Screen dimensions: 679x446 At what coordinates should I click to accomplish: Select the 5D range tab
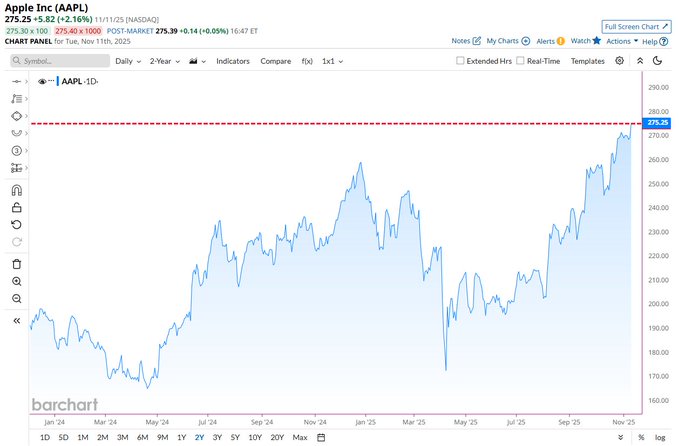click(x=63, y=437)
